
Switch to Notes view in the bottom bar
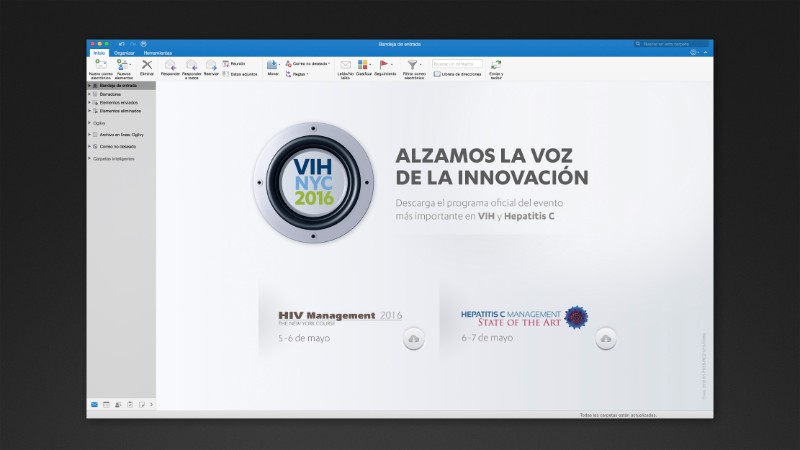tap(142, 405)
